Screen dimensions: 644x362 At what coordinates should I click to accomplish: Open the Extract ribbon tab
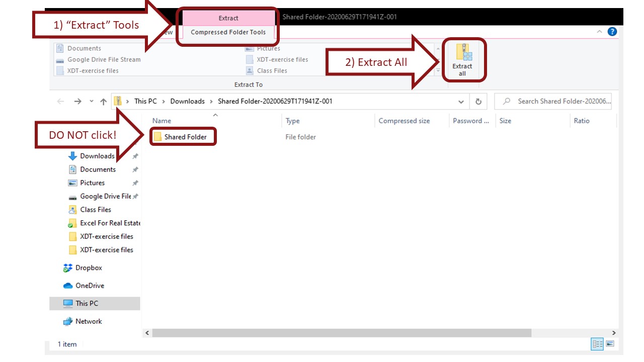pyautogui.click(x=228, y=18)
